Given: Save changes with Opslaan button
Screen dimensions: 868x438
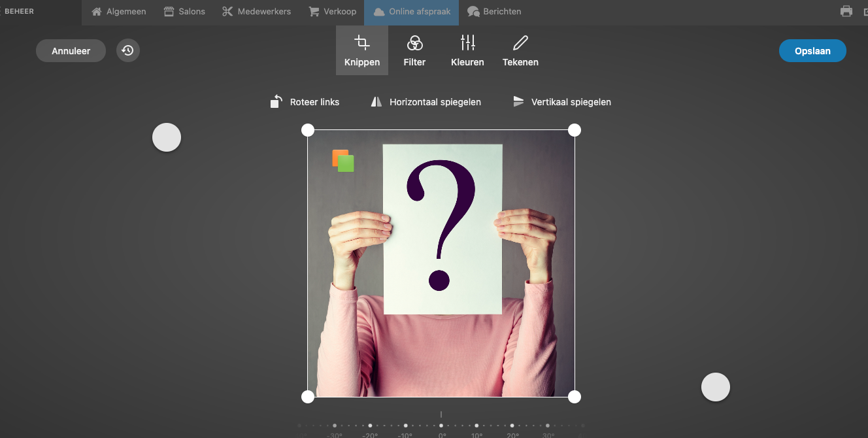Looking at the screenshot, I should click(x=812, y=51).
